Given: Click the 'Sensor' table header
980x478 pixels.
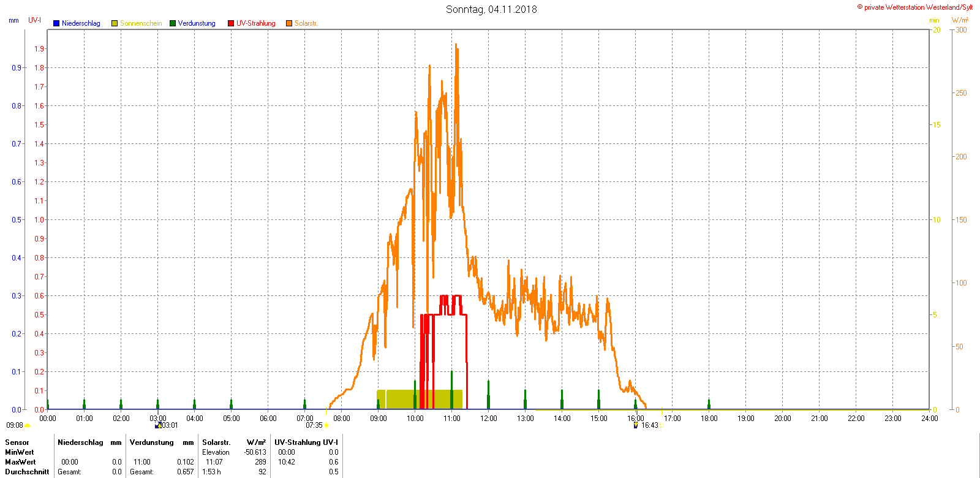Looking at the screenshot, I should [17, 442].
